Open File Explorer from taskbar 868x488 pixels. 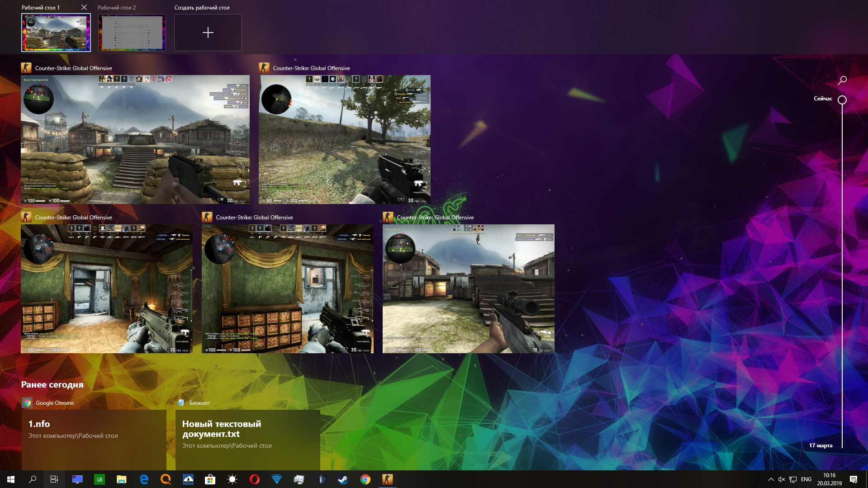pyautogui.click(x=122, y=479)
